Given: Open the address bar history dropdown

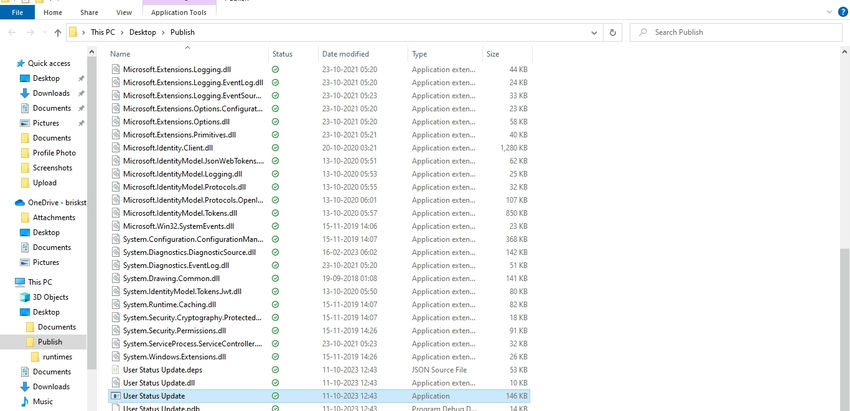Looking at the screenshot, I should (x=594, y=33).
